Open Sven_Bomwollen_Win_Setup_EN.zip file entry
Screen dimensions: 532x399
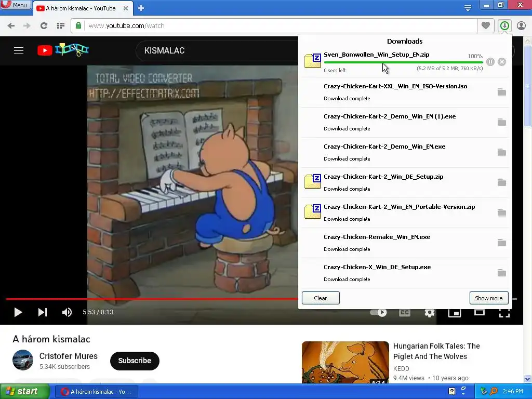pyautogui.click(x=377, y=55)
